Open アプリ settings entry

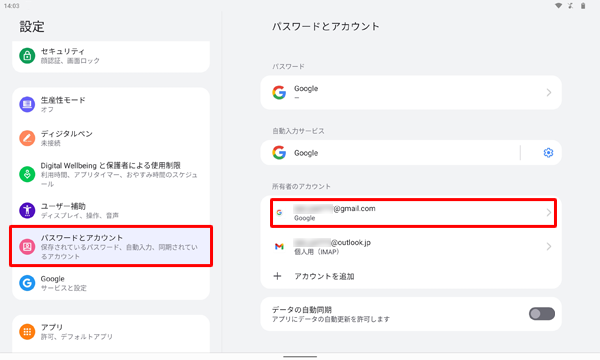pos(111,332)
